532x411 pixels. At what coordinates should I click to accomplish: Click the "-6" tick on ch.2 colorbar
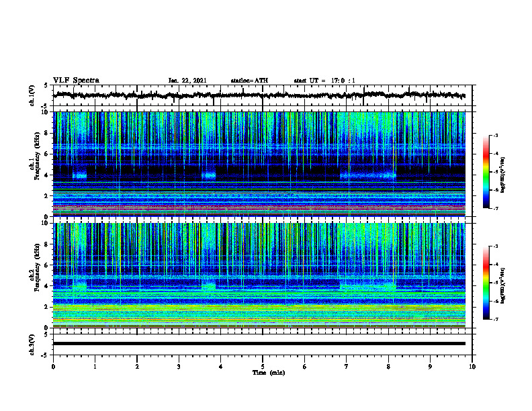(495, 301)
